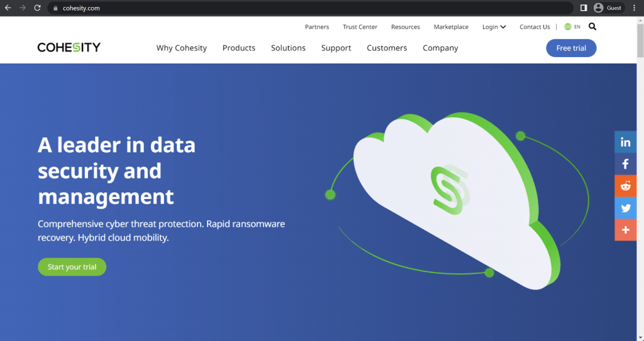Open the Chrome three-dot menu
The image size is (644, 341).
[x=635, y=8]
